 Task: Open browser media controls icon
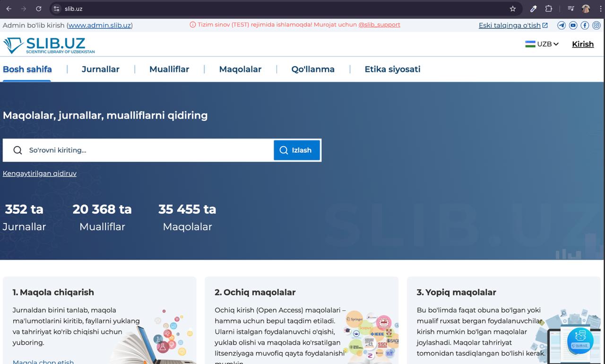coord(570,8)
